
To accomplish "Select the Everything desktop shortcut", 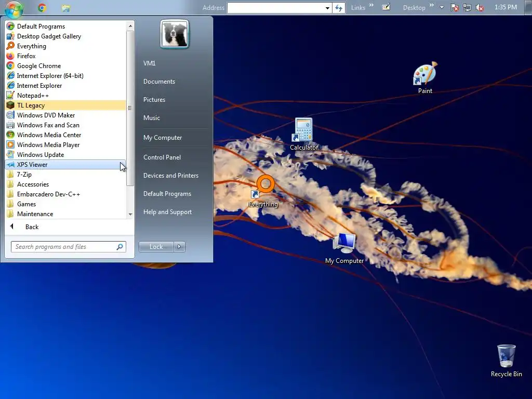I will [263, 191].
